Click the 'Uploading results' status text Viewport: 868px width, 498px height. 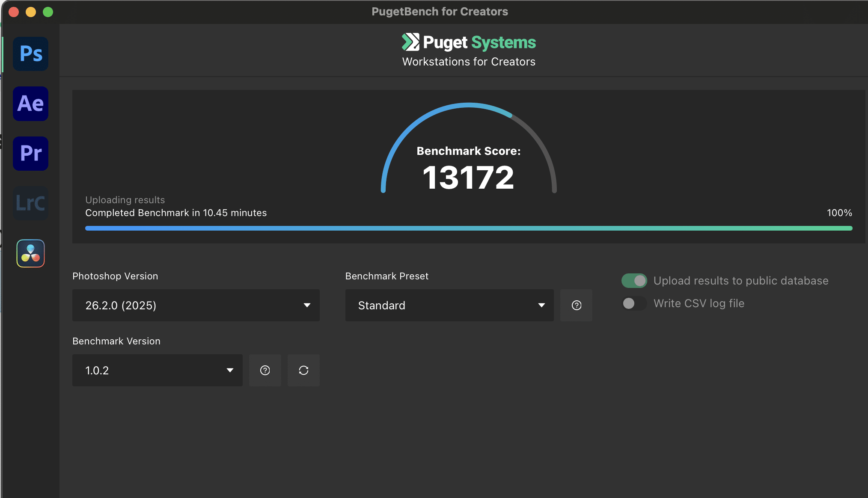click(x=125, y=200)
